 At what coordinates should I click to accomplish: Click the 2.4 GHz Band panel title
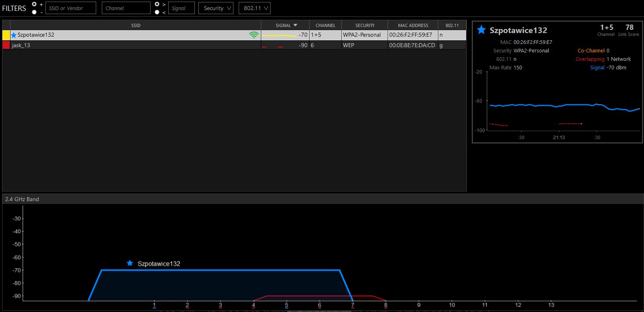click(22, 199)
